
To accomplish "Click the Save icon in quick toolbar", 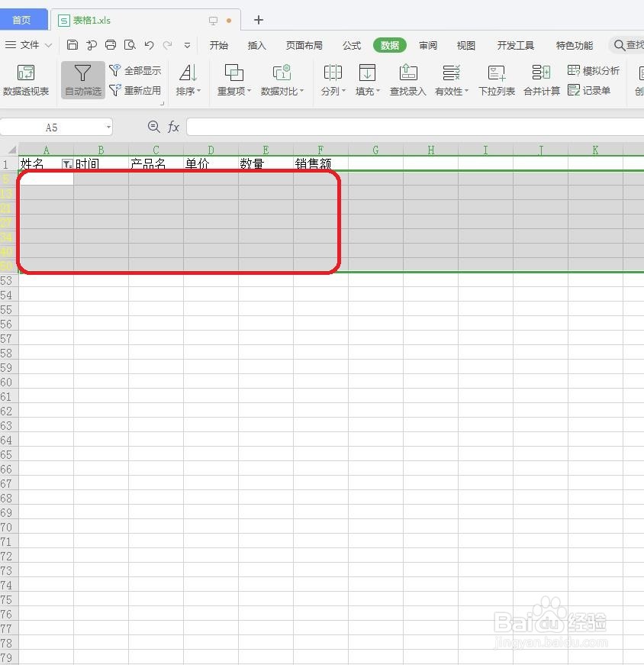I will coord(72,44).
